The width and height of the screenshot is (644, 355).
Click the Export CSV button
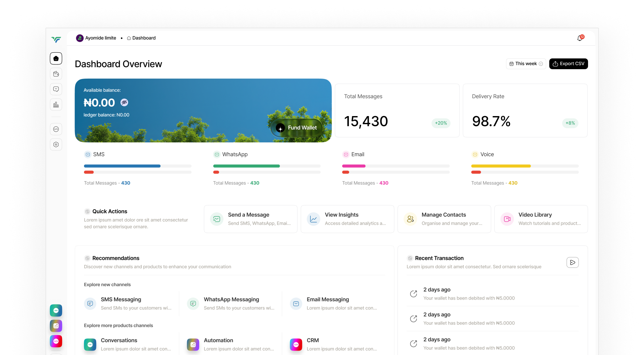coord(568,64)
